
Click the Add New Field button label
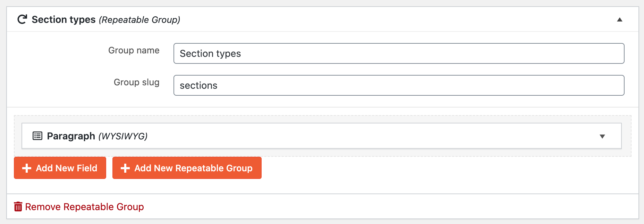pyautogui.click(x=67, y=168)
